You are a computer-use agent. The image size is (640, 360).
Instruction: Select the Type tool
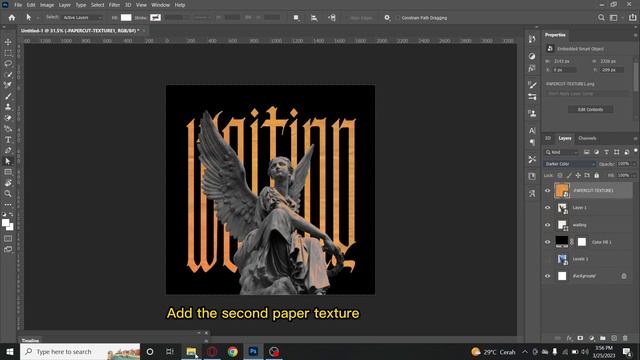pos(8,140)
